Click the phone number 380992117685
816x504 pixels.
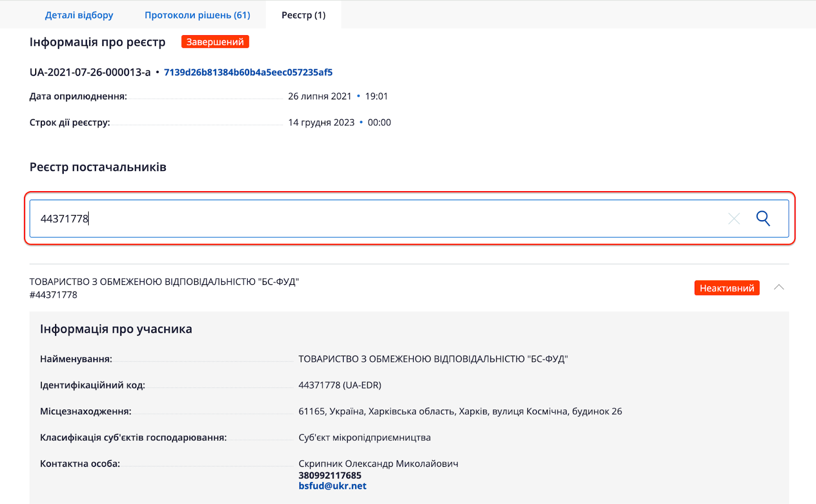click(x=330, y=475)
